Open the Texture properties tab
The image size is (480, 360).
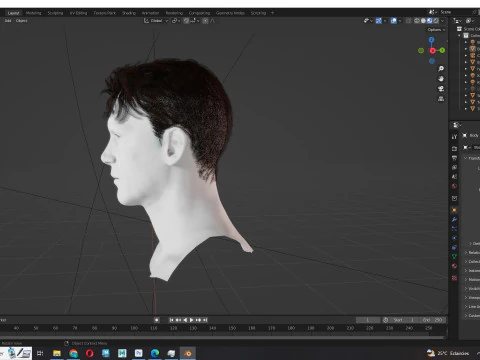[x=454, y=278]
